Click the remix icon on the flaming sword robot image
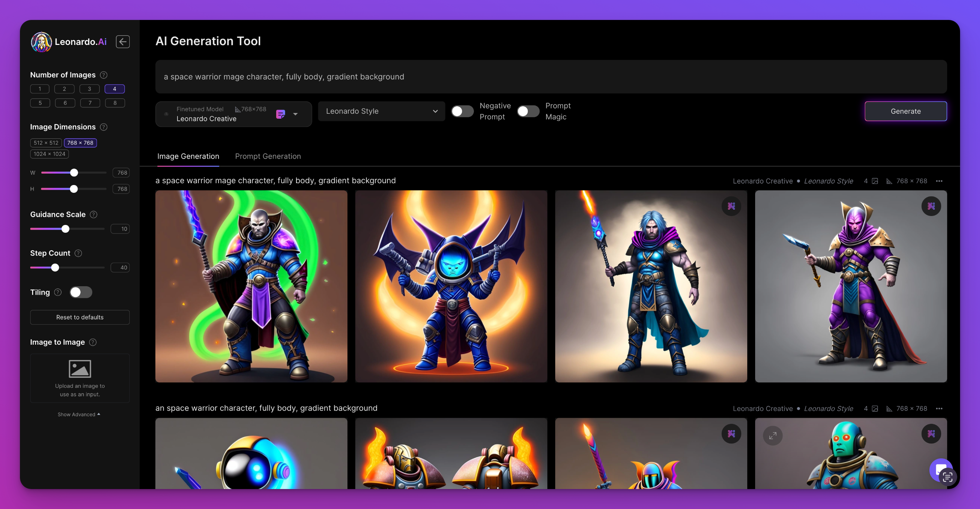 731,434
